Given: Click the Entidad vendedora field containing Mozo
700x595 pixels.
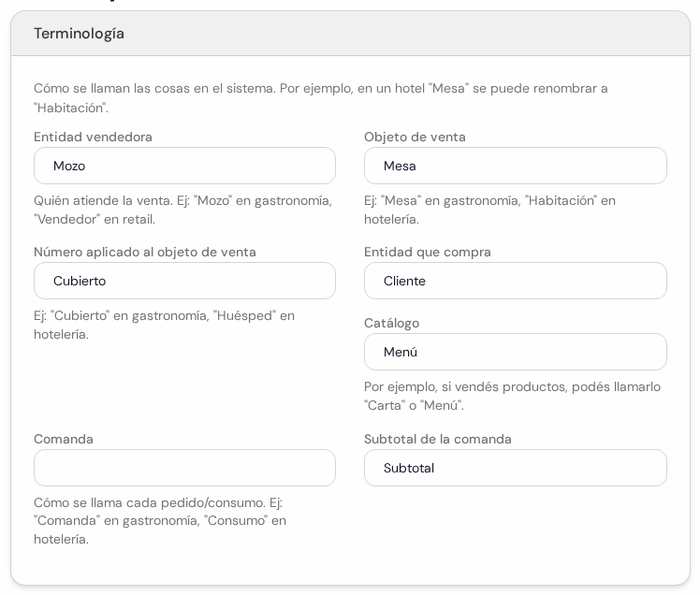Looking at the screenshot, I should pyautogui.click(x=184, y=166).
